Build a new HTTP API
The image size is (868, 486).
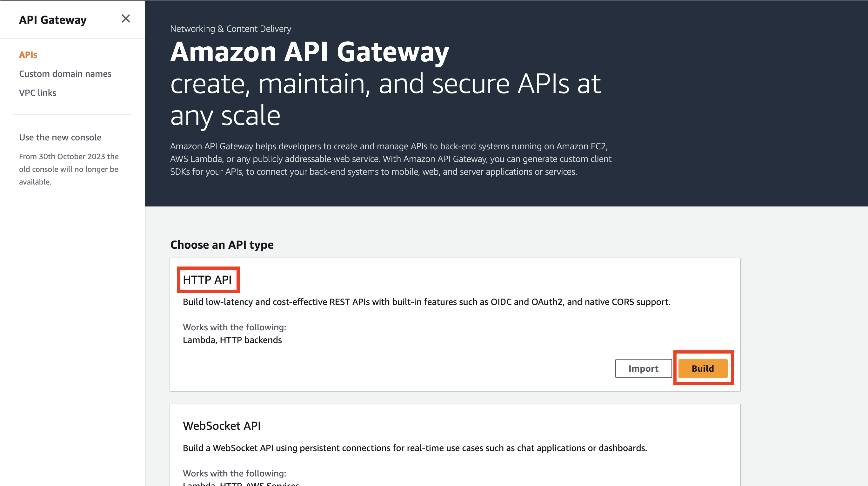703,368
